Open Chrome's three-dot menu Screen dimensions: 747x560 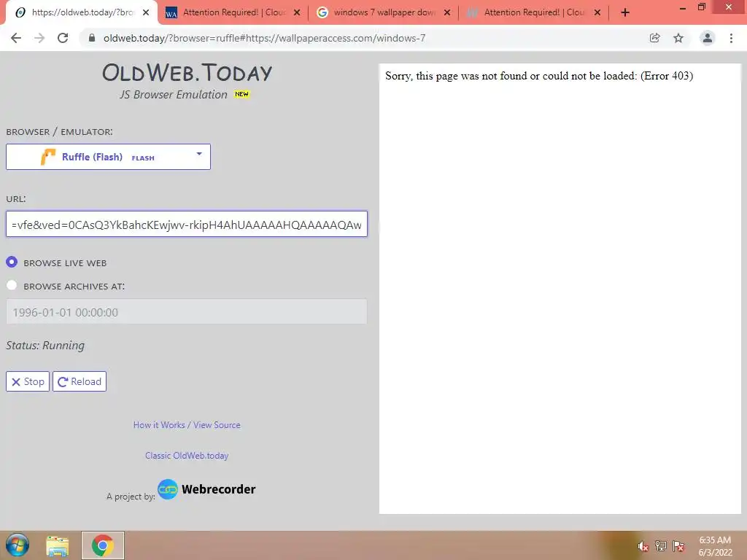click(731, 38)
